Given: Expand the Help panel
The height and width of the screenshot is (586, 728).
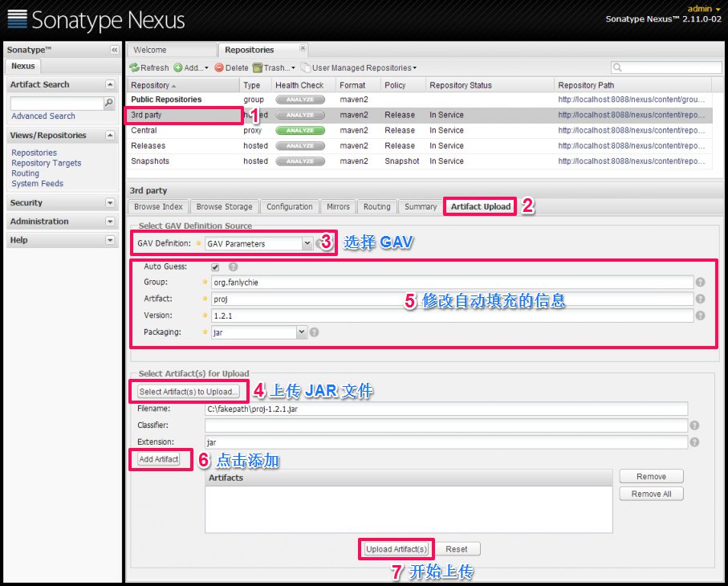Looking at the screenshot, I should [x=110, y=240].
